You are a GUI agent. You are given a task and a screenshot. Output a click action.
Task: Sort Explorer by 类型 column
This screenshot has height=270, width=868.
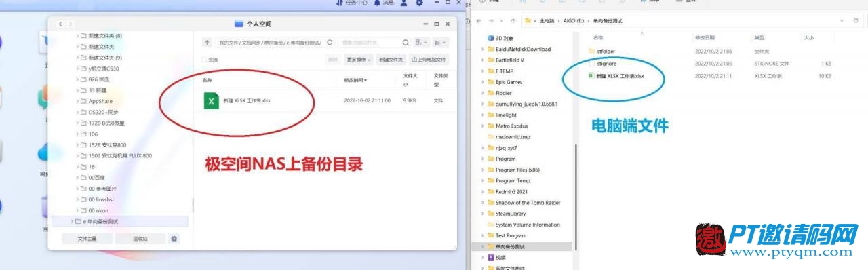759,38
